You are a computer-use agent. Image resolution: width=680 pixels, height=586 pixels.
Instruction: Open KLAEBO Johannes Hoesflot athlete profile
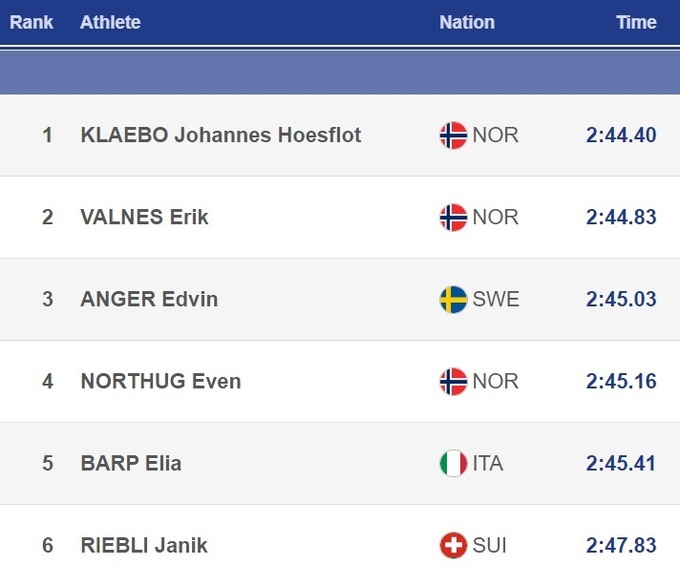(221, 135)
